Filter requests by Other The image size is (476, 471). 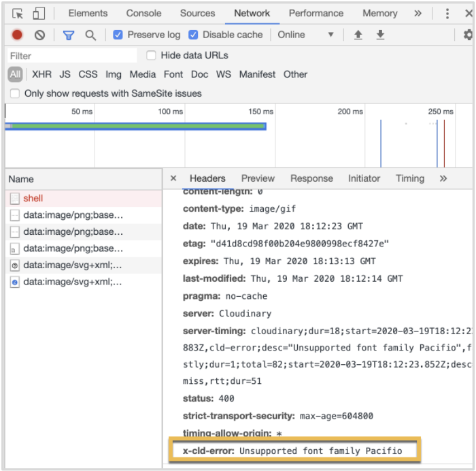(x=295, y=74)
